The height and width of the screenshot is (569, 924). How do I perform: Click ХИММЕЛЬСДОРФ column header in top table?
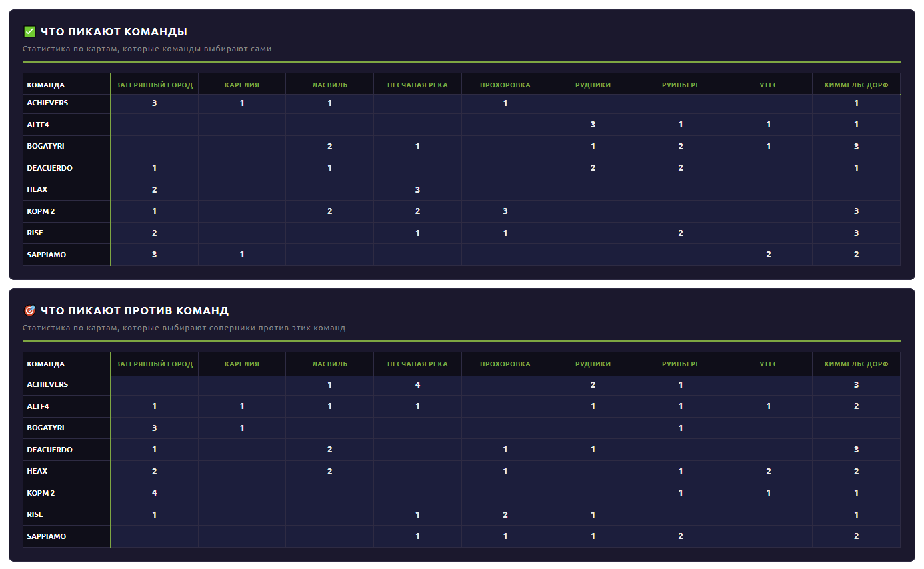[856, 85]
